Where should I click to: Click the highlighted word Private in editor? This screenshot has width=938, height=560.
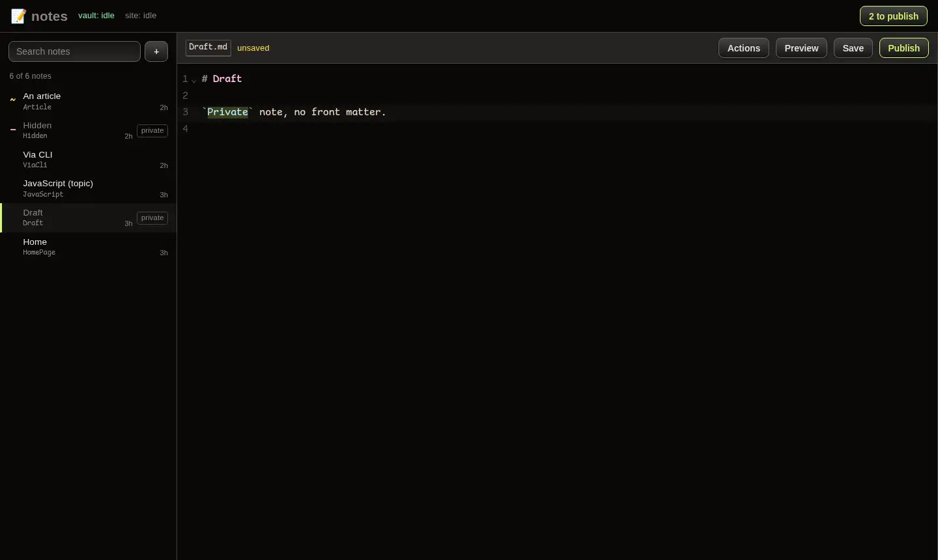227,112
